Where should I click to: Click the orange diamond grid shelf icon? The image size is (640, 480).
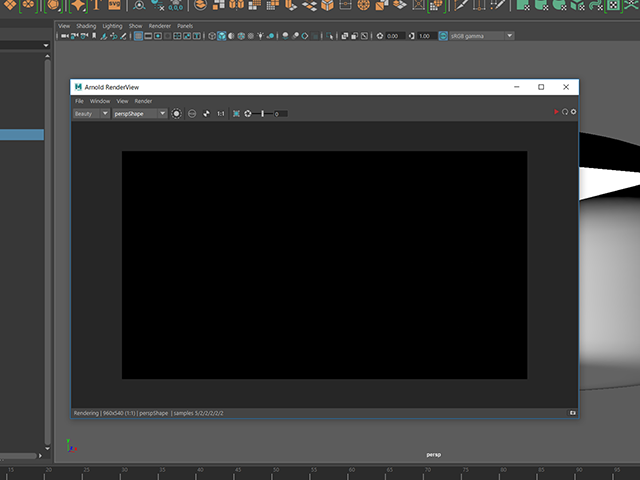(x=10, y=4)
